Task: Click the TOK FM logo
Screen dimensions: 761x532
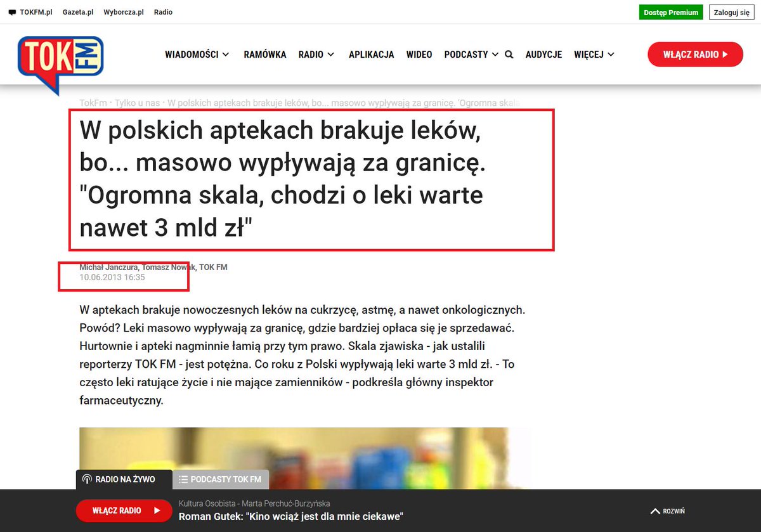Action: (60, 65)
